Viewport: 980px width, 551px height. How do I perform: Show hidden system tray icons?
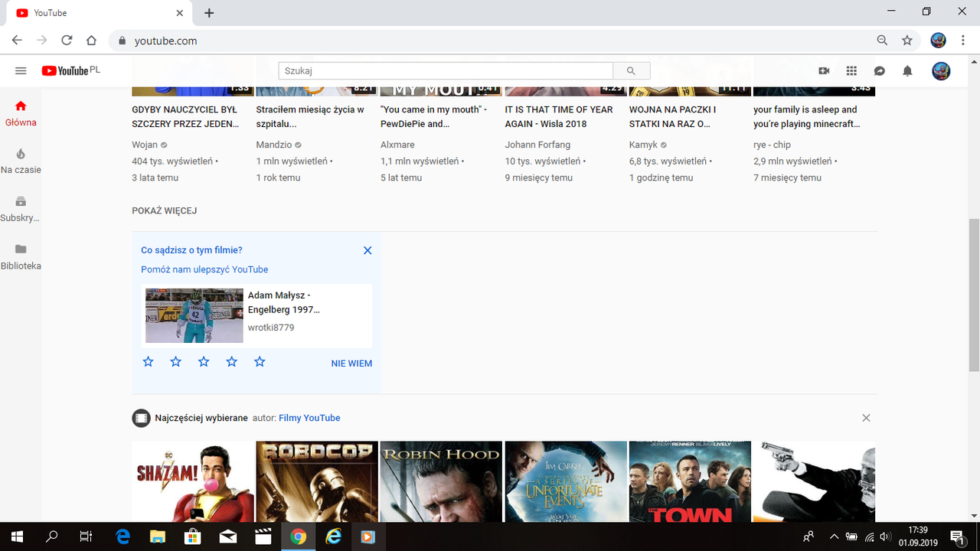pos(834,536)
